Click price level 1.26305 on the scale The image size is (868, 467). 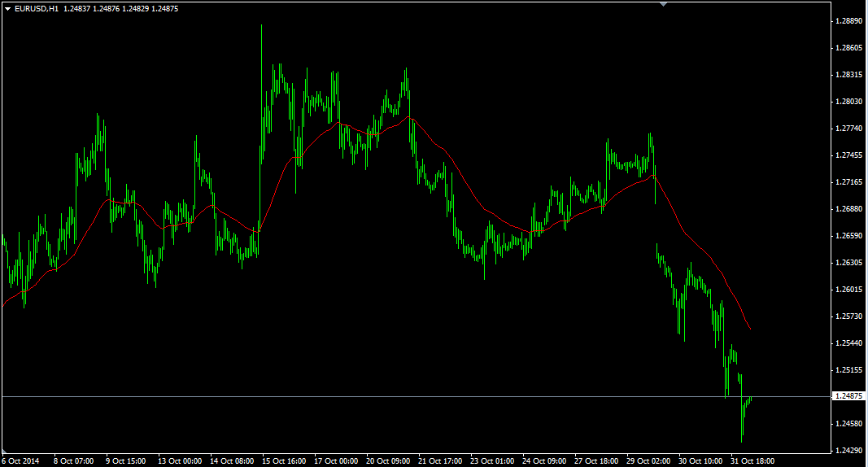point(848,263)
